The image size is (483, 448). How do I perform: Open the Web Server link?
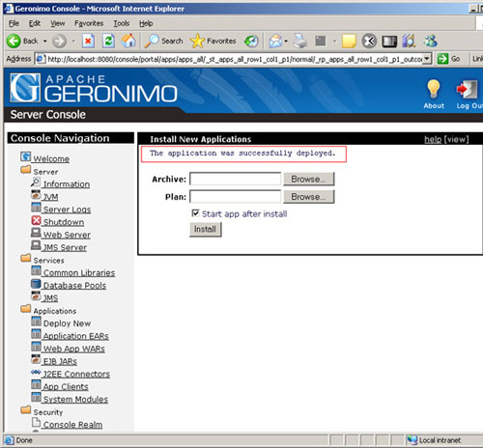(x=67, y=235)
